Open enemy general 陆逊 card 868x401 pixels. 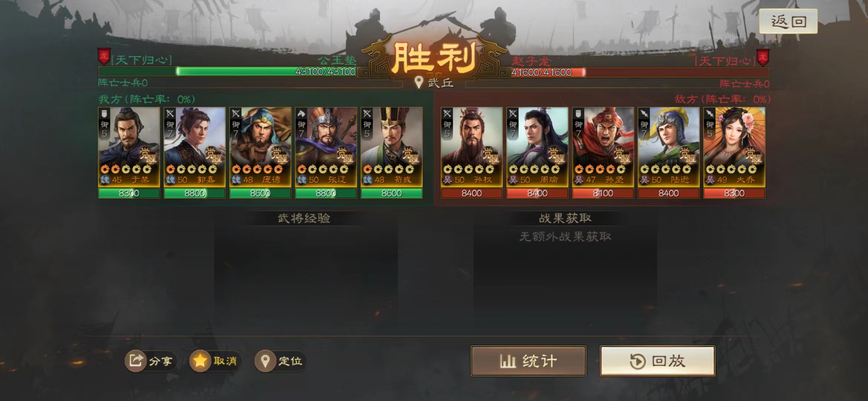tap(668, 147)
